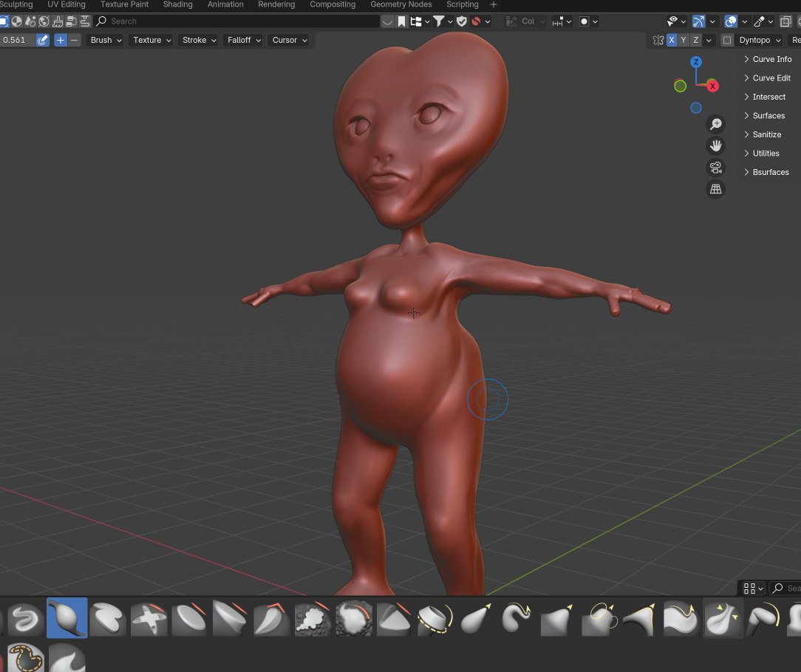
Task: Toggle the camera view icon
Action: tap(715, 167)
